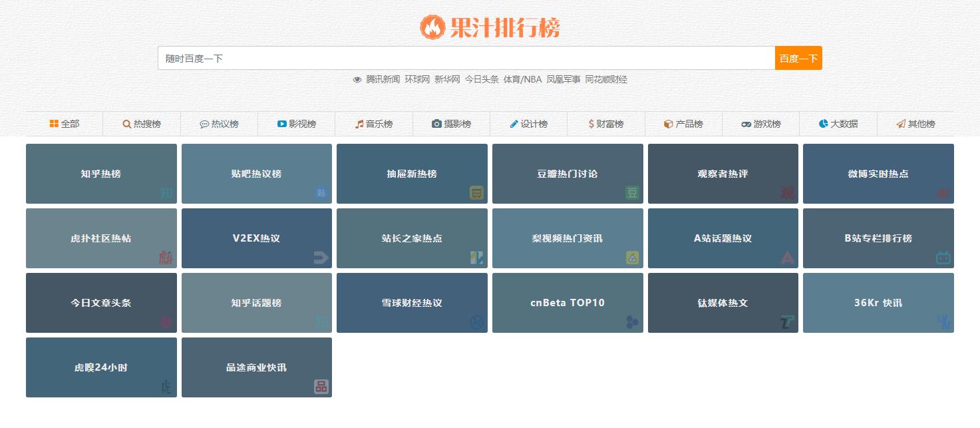Click the V2EX logo on V2EX热议 card
The image size is (980, 428).
321,258
